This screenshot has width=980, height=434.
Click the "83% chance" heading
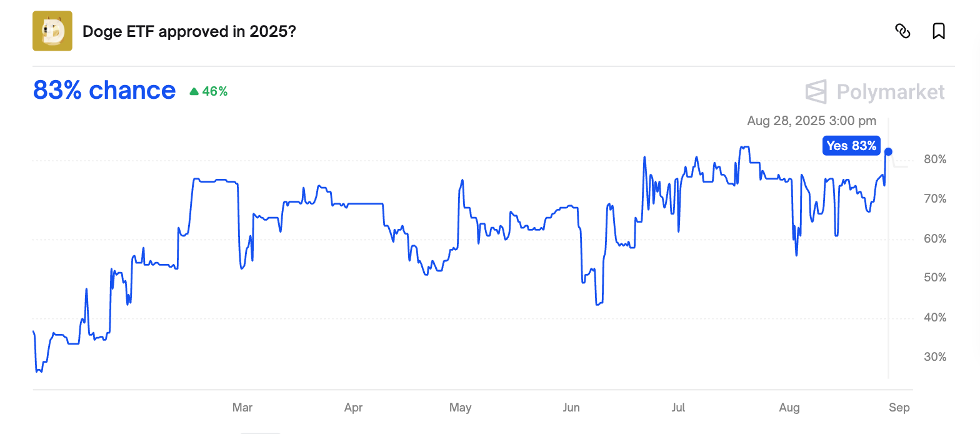(104, 91)
